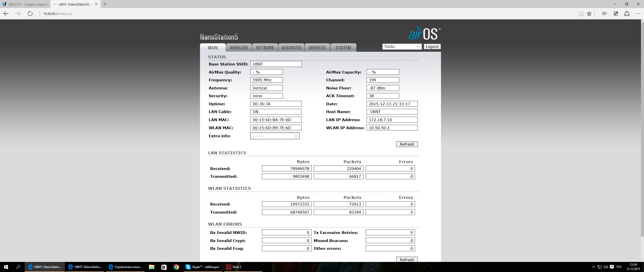Click the browser forward arrow
This screenshot has width=644, height=272.
point(18,14)
